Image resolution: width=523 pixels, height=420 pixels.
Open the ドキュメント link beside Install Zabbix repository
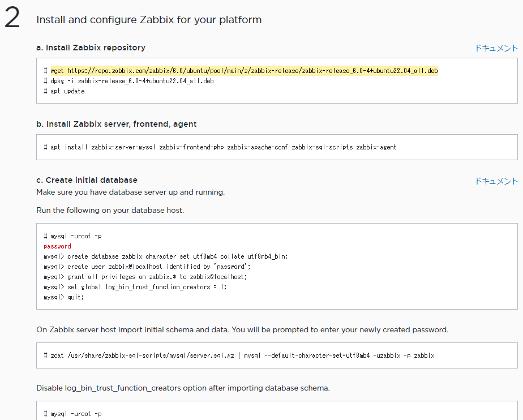496,48
